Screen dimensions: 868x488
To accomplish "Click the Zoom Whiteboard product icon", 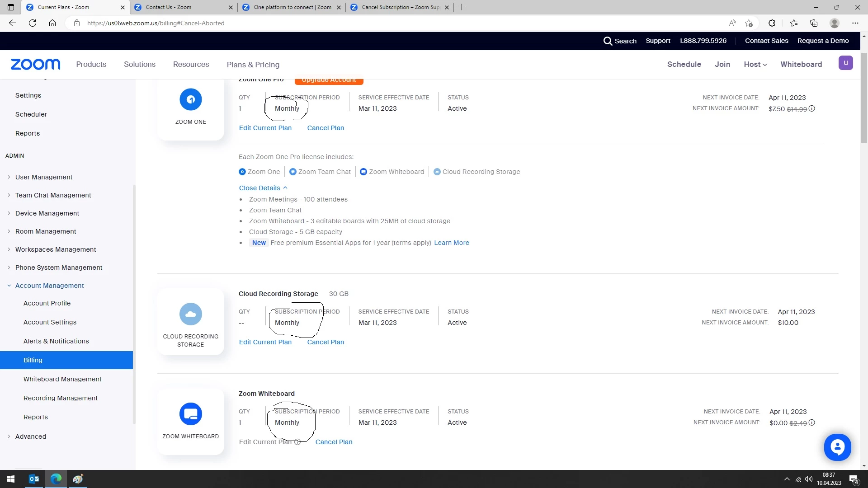I will click(191, 414).
